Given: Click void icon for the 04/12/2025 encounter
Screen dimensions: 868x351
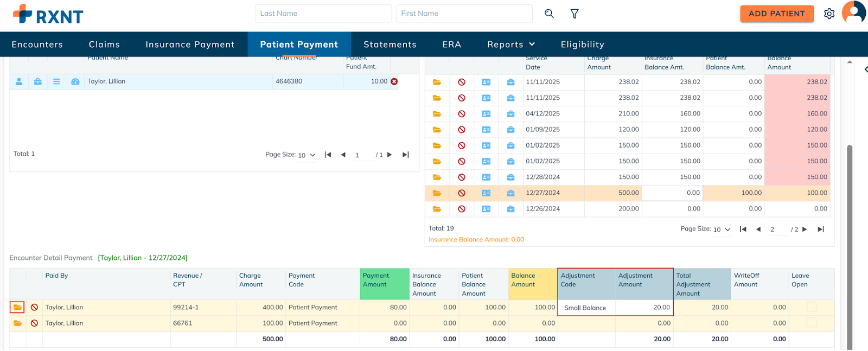Looking at the screenshot, I should pos(462,114).
